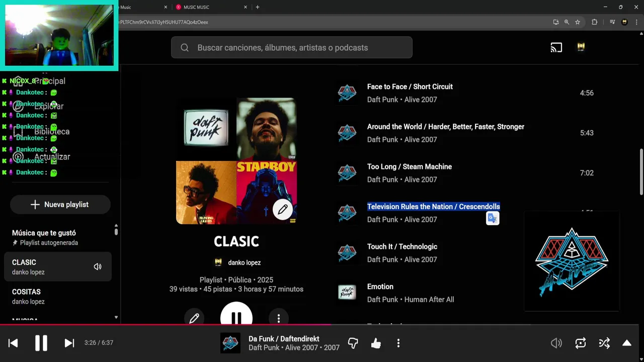Open the browser extensions puzzle icon
Screen dimensions: 644x362
click(594, 22)
